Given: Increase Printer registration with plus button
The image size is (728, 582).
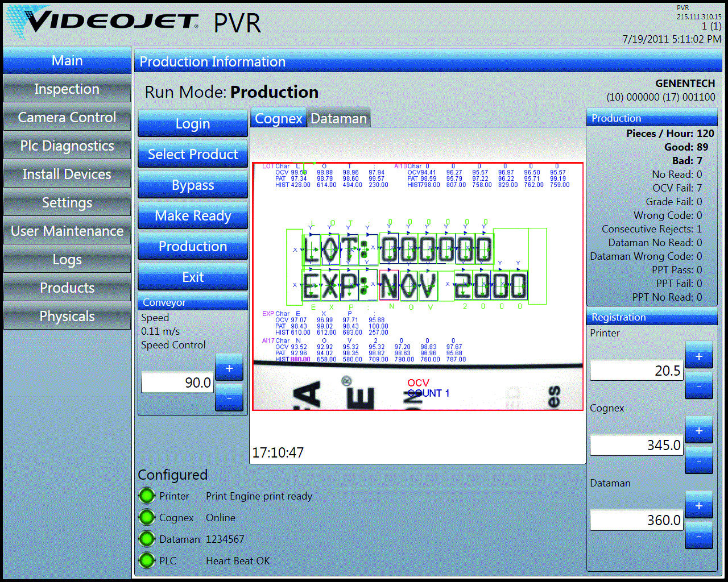Looking at the screenshot, I should (698, 356).
